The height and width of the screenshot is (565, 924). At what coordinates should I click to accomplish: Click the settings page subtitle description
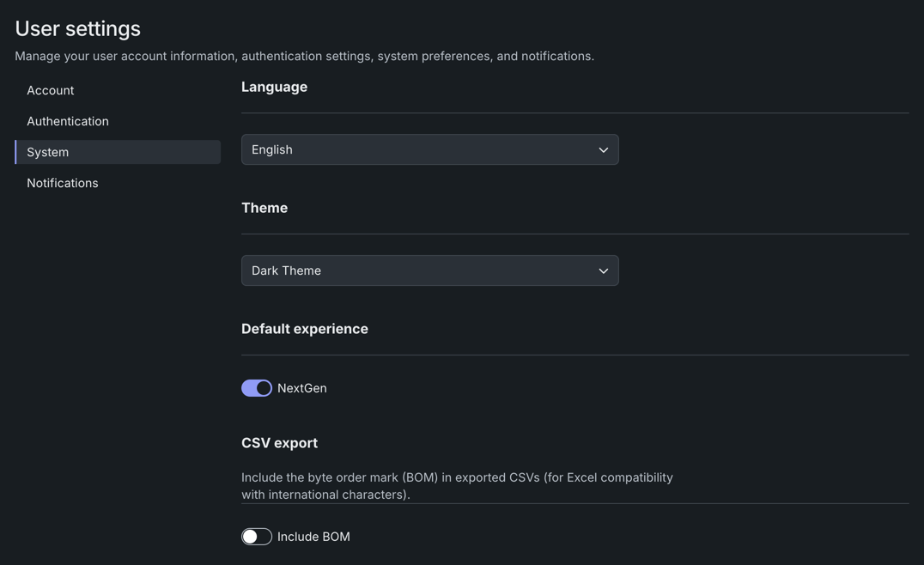tap(305, 56)
